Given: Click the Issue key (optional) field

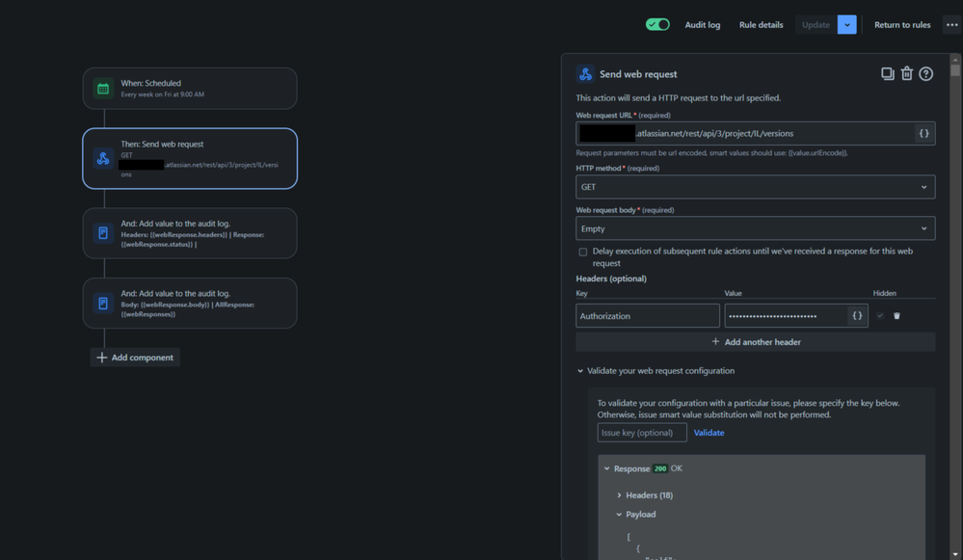Looking at the screenshot, I should pos(642,432).
